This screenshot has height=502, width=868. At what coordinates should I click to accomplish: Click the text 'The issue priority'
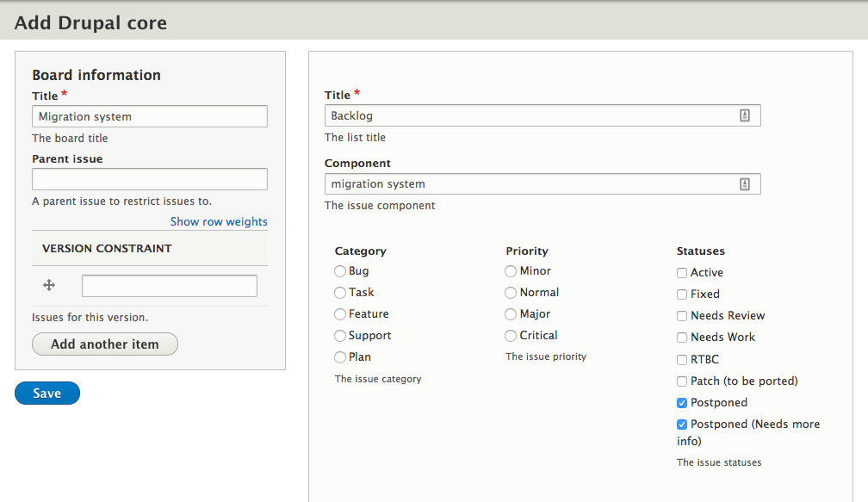click(x=545, y=356)
